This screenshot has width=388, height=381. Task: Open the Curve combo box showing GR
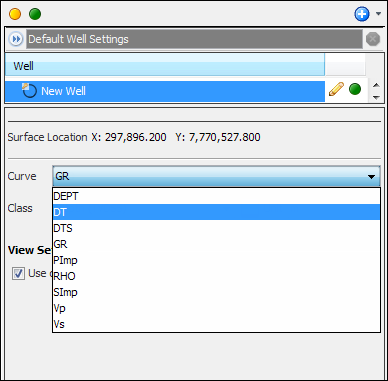(216, 176)
